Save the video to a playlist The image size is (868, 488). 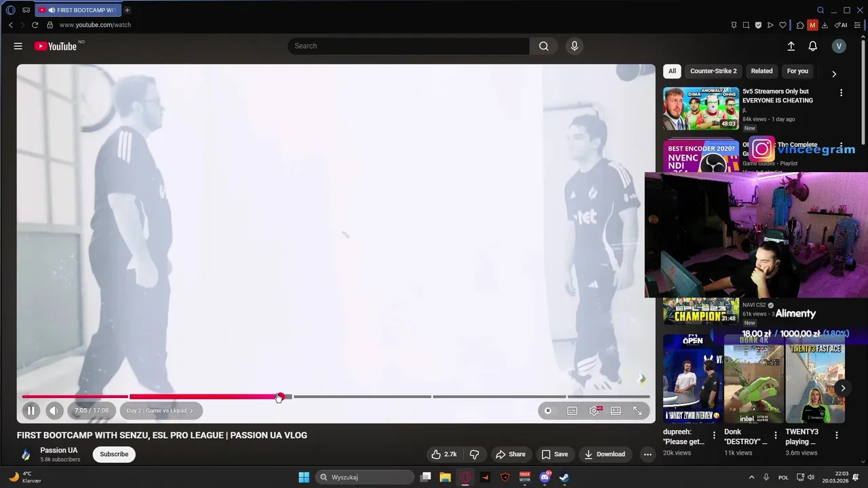pos(555,454)
